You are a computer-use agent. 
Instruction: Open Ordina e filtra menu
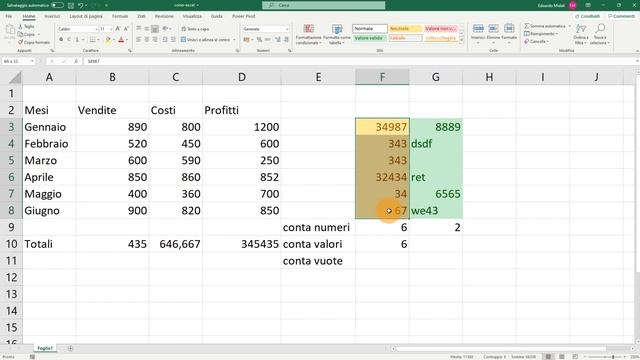tap(580, 34)
